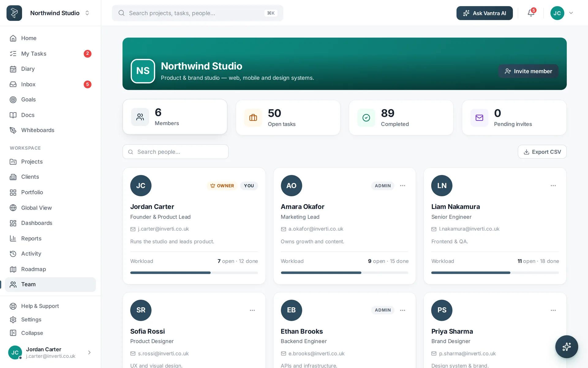
Task: Click the p.sharma@inverti.co.uk email link
Action: click(x=467, y=354)
